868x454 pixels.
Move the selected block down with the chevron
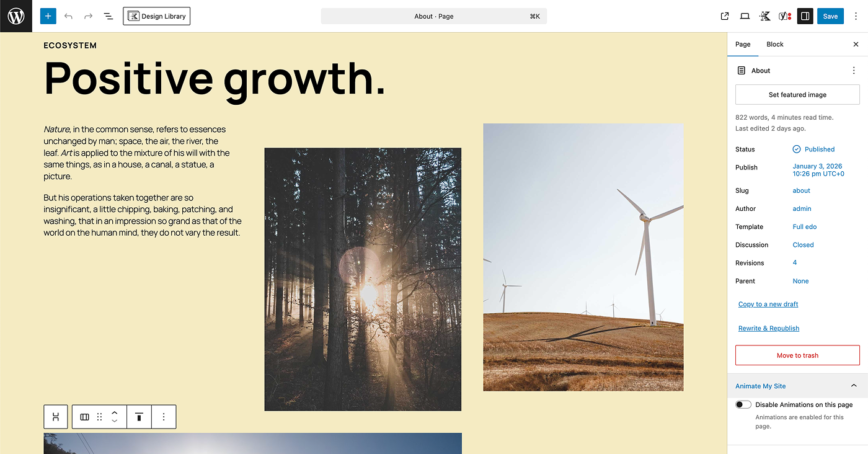coord(114,421)
